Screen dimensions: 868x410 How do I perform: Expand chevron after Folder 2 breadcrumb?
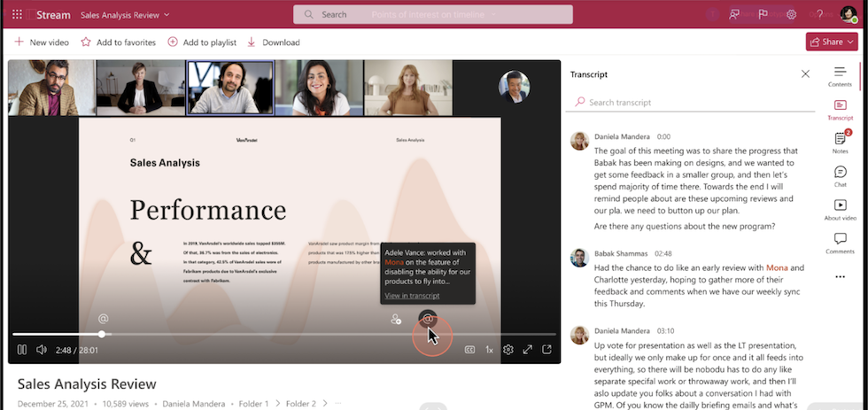[325, 404]
